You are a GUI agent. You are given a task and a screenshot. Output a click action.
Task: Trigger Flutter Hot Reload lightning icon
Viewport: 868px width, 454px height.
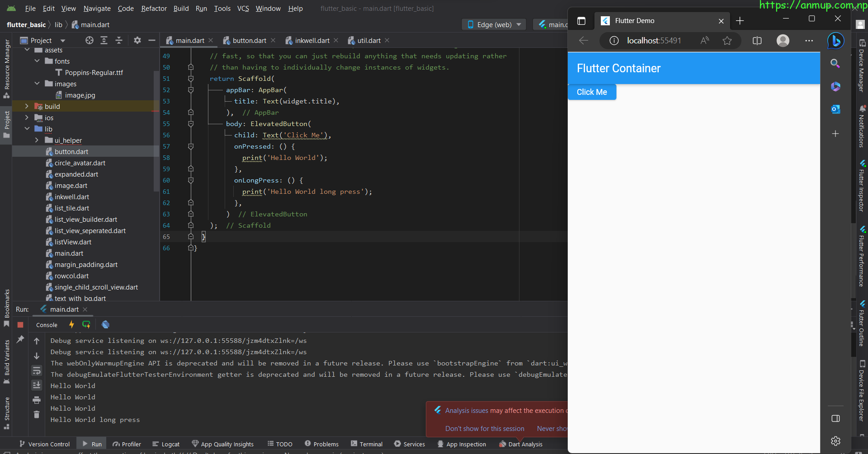[x=71, y=324]
